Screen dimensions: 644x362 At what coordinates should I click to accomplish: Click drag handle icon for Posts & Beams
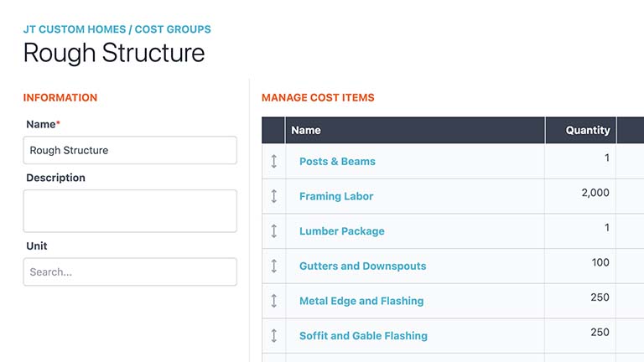pos(273,161)
